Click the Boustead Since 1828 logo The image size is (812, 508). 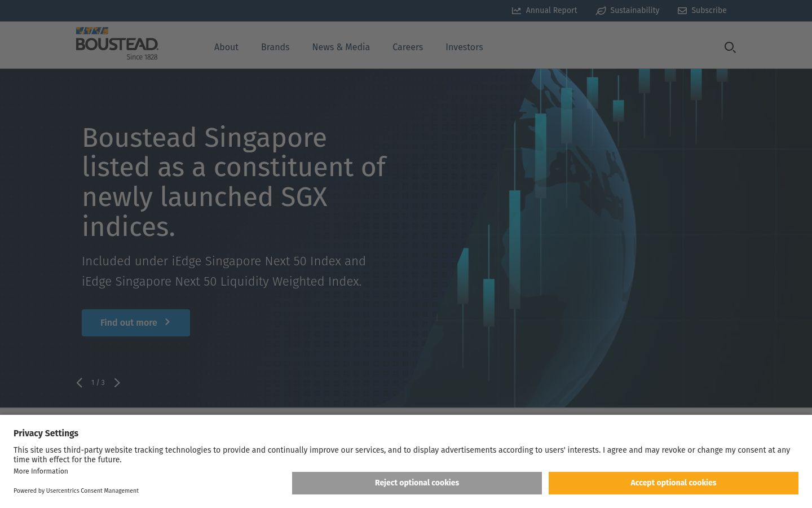[117, 43]
